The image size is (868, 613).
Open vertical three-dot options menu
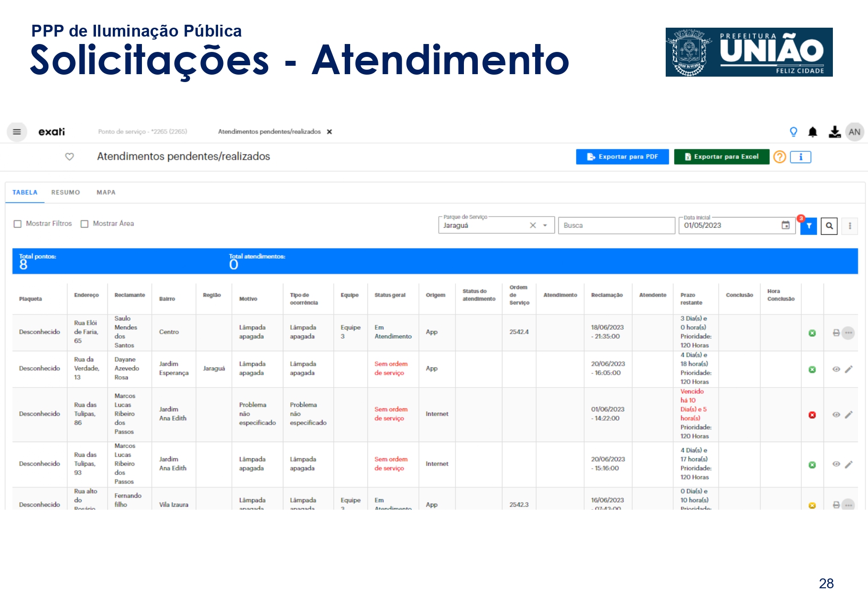click(850, 226)
